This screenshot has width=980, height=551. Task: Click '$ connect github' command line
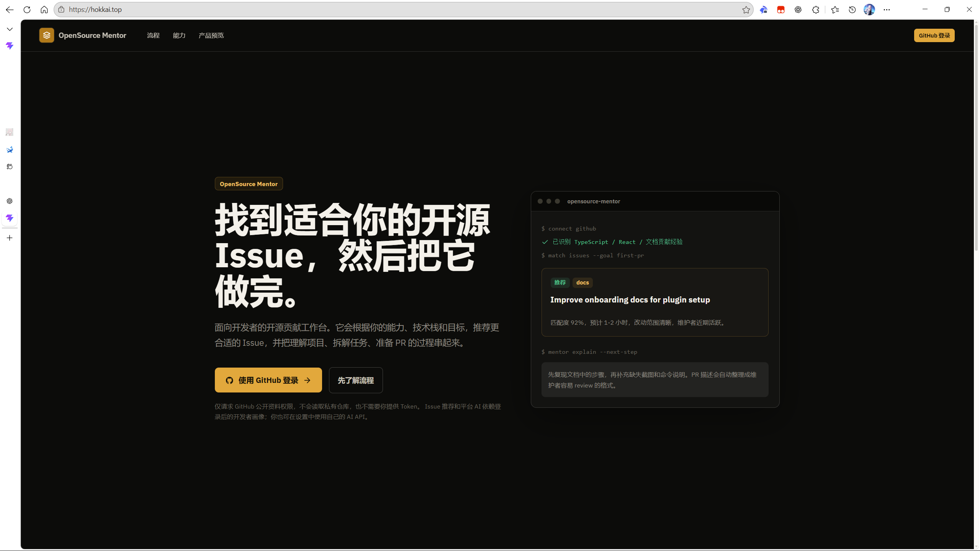[x=569, y=229]
